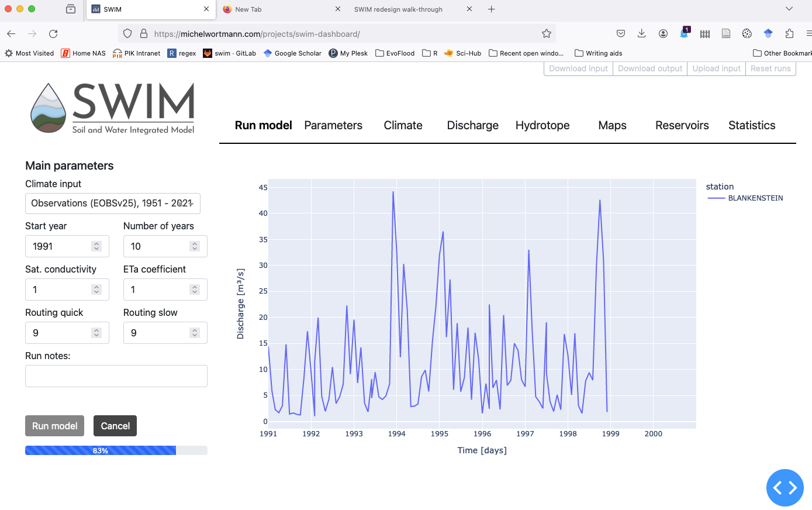
Task: Open the Discharge tab
Action: pos(472,125)
